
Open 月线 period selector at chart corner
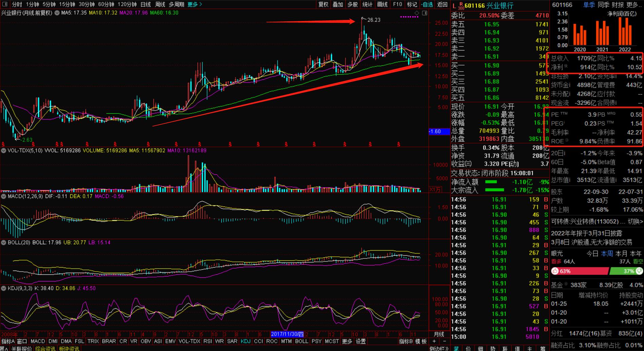pos(439,334)
